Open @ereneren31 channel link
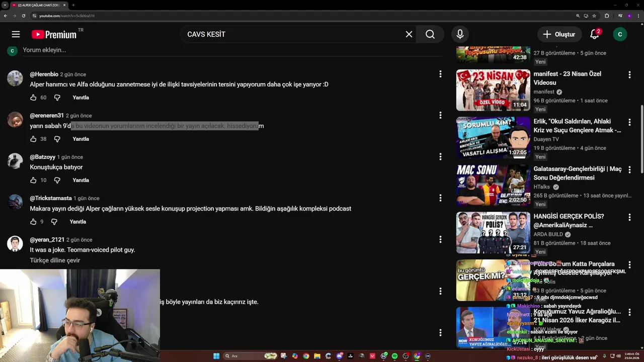Viewport: 644px width, 362px height. (x=47, y=116)
